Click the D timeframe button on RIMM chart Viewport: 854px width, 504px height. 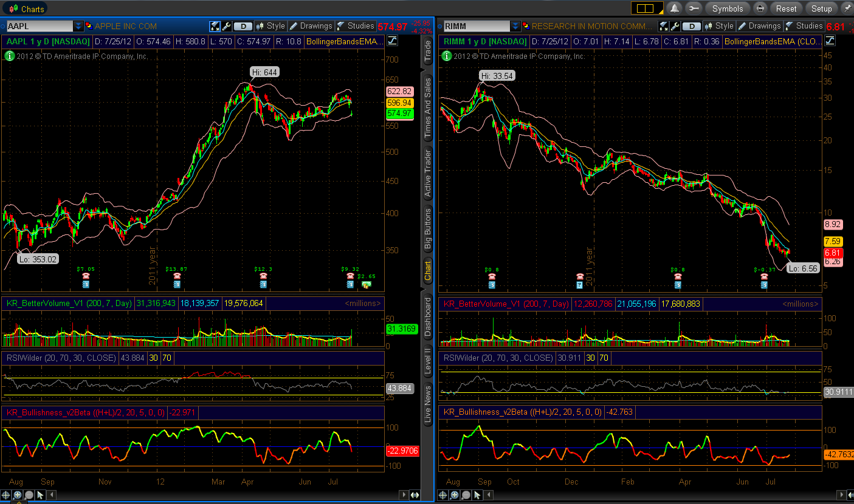point(692,26)
